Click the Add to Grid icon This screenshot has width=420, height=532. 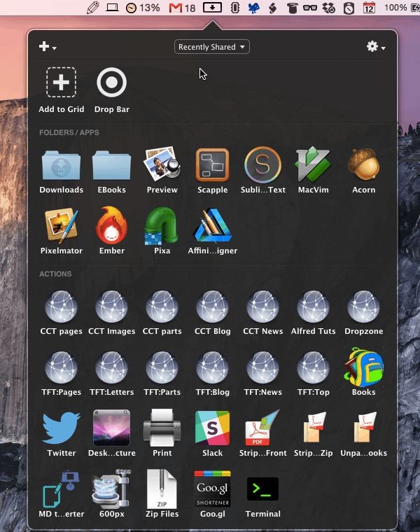click(61, 83)
